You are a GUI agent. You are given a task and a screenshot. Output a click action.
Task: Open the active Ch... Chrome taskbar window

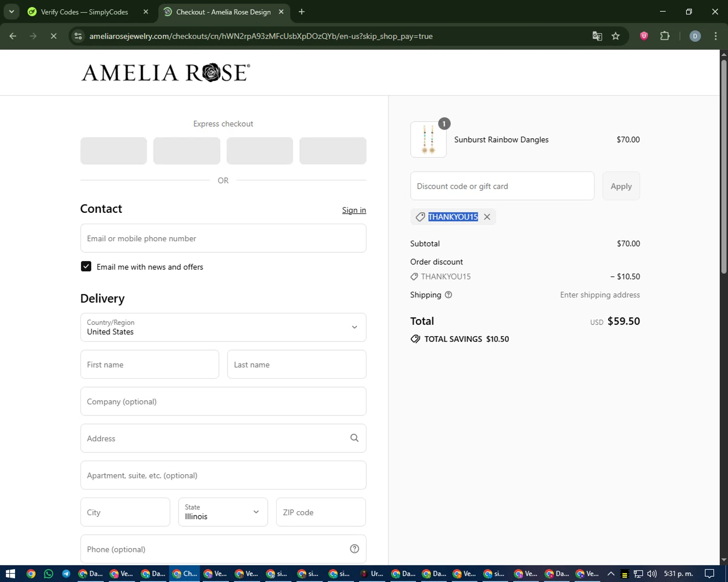click(x=185, y=574)
